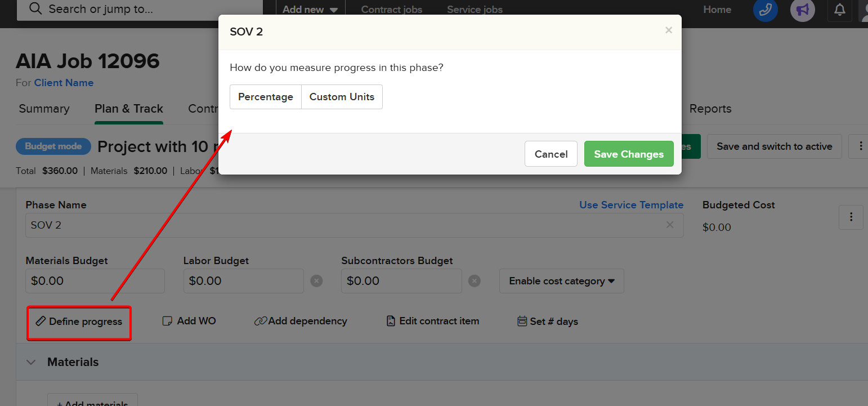Select the pencil icon next to Define progress

pos(41,320)
